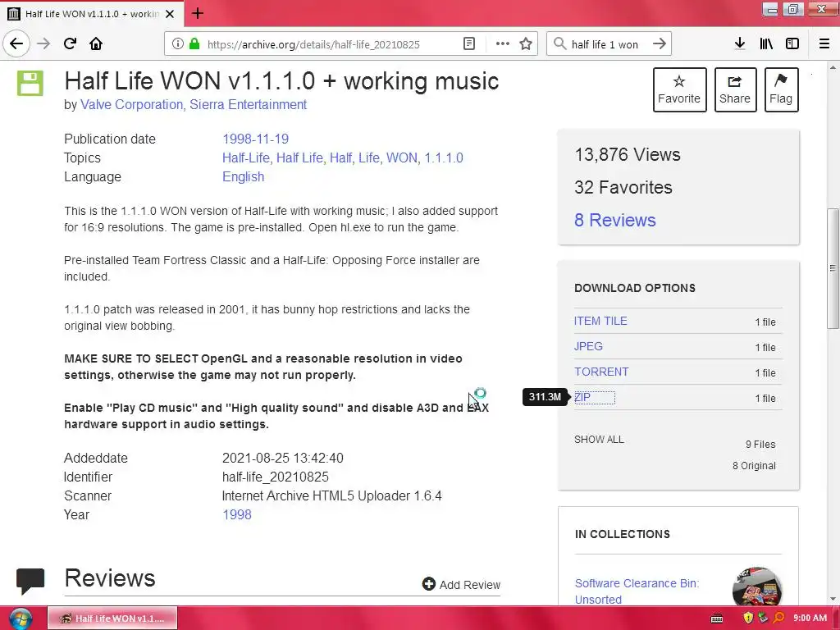840x630 pixels.
Task: Click the yellow shield tray icon
Action: pos(748,618)
